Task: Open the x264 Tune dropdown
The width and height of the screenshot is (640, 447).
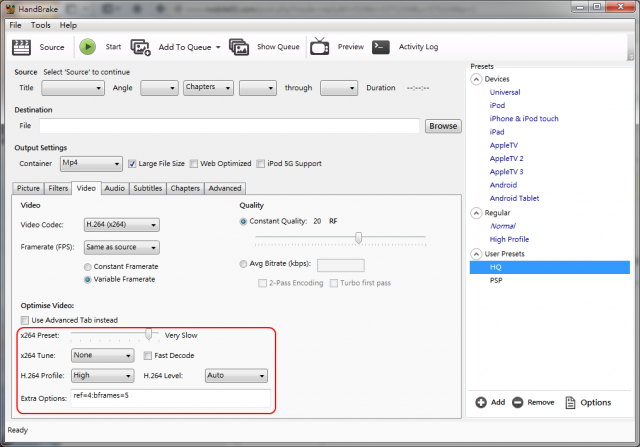Action: pyautogui.click(x=102, y=355)
